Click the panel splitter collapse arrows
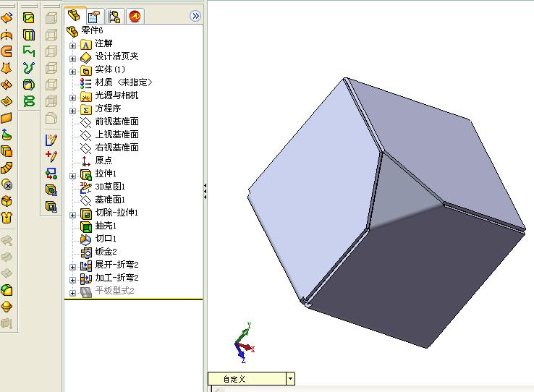Viewport: 534px width, 392px height. click(x=205, y=191)
